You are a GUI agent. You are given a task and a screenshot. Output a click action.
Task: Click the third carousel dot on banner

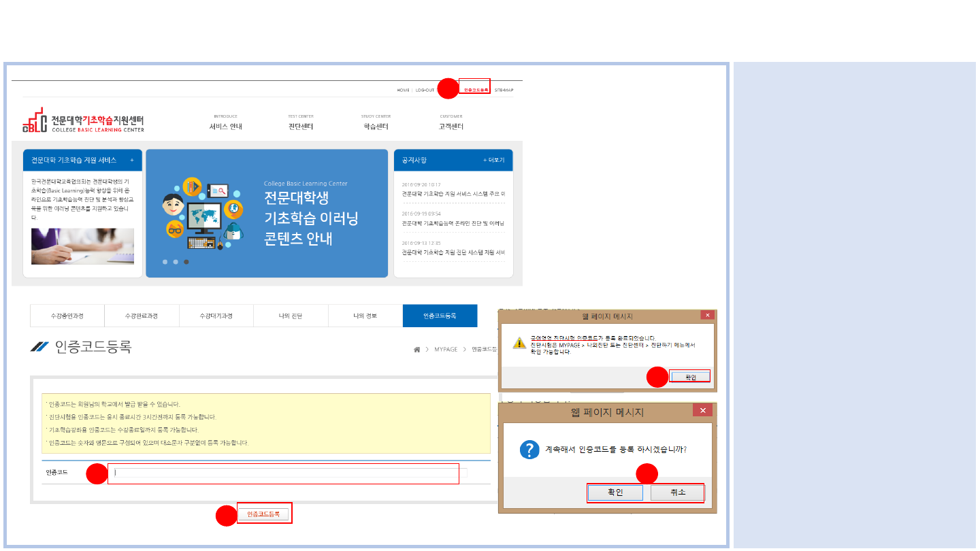click(x=186, y=261)
